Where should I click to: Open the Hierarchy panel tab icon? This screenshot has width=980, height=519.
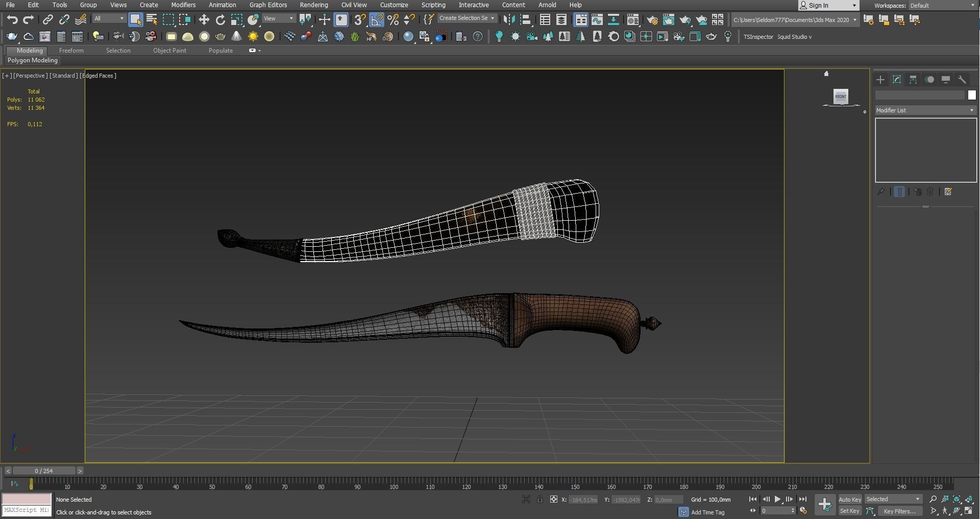click(x=913, y=80)
